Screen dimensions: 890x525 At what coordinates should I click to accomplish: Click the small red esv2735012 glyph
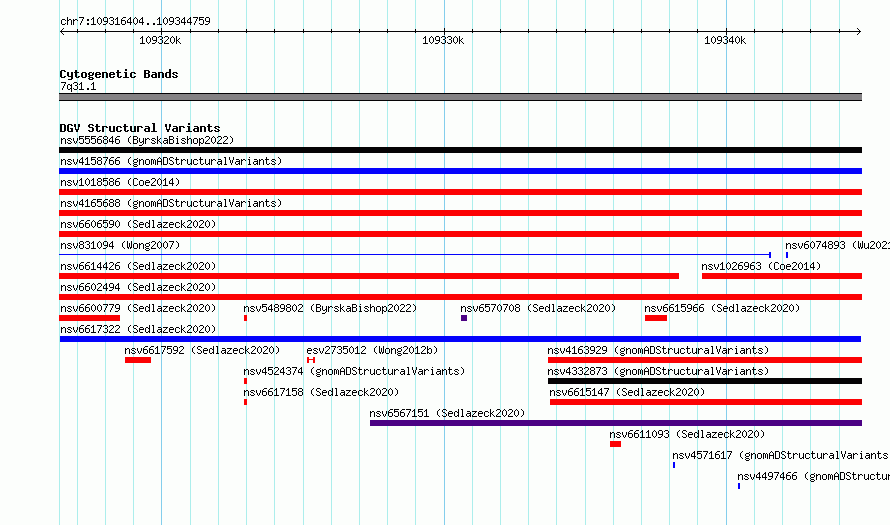(311, 360)
